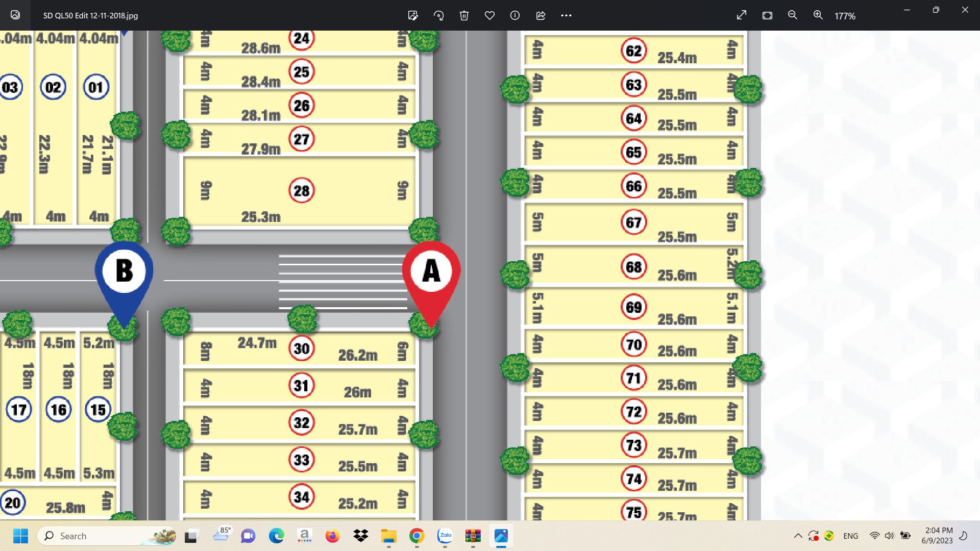The height and width of the screenshot is (551, 980).
Task: Click lot number 30 circle
Action: [301, 348]
